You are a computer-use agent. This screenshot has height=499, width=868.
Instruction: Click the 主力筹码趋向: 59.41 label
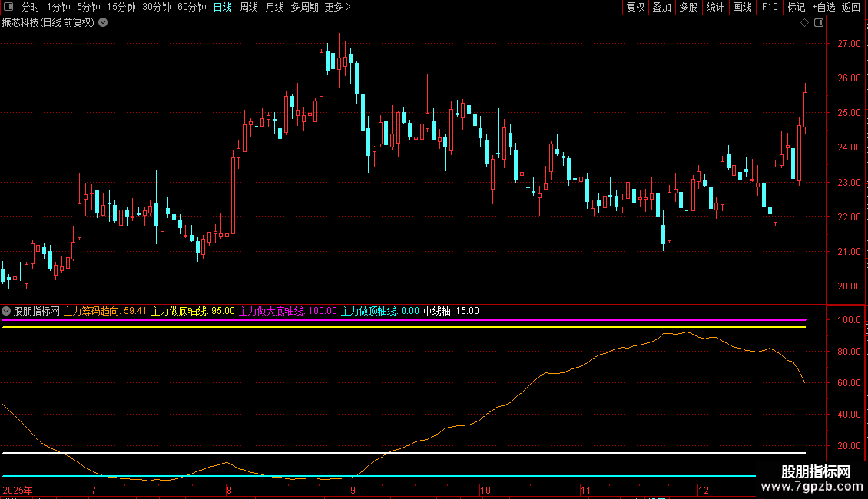coord(105,311)
